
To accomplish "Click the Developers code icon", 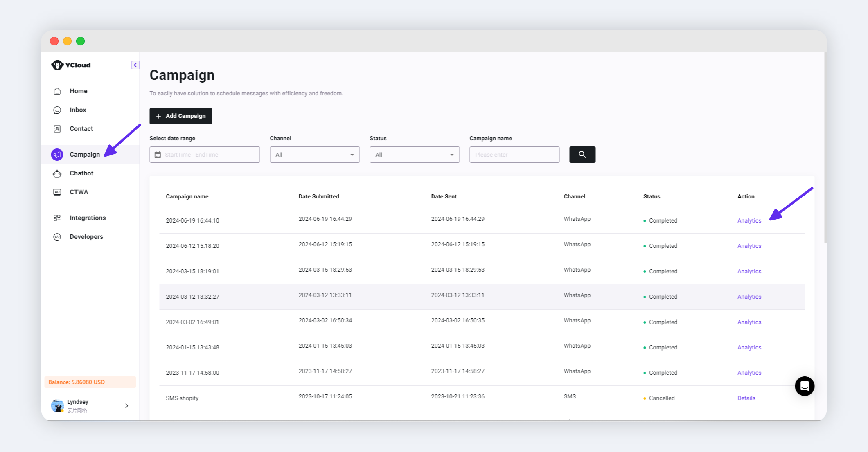I will pyautogui.click(x=57, y=237).
